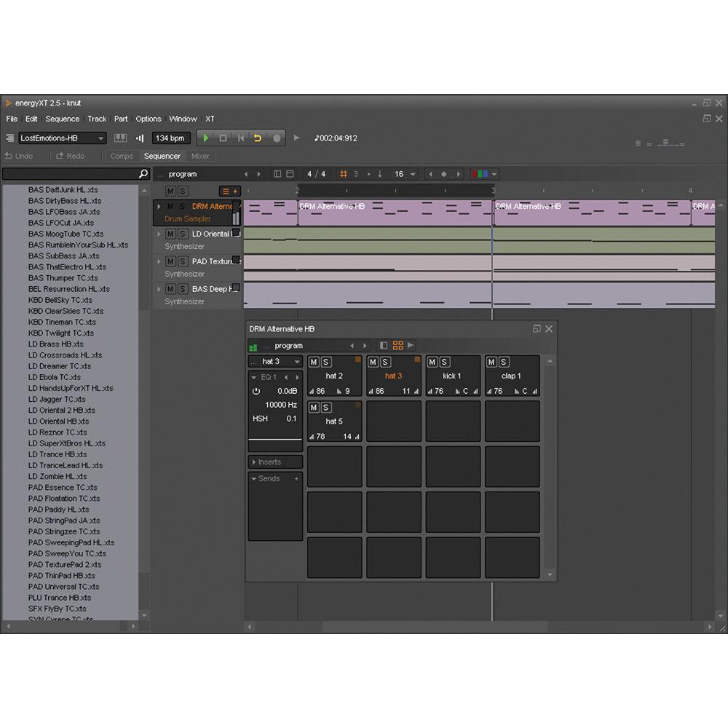
Task: Switch to the Mixer tab
Action: (x=200, y=156)
